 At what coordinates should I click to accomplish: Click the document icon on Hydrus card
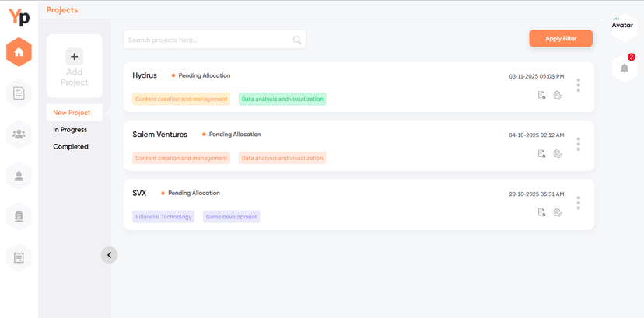pos(541,95)
